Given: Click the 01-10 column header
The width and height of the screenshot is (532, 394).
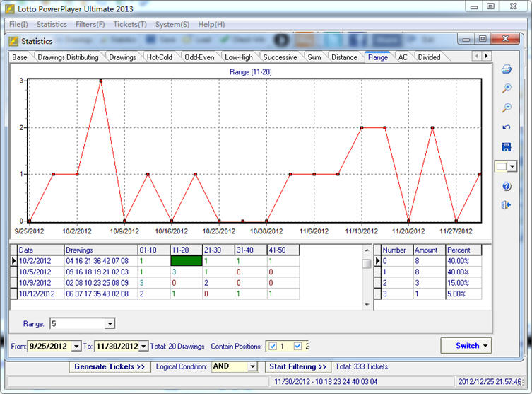Looking at the screenshot, I should pyautogui.click(x=154, y=250).
